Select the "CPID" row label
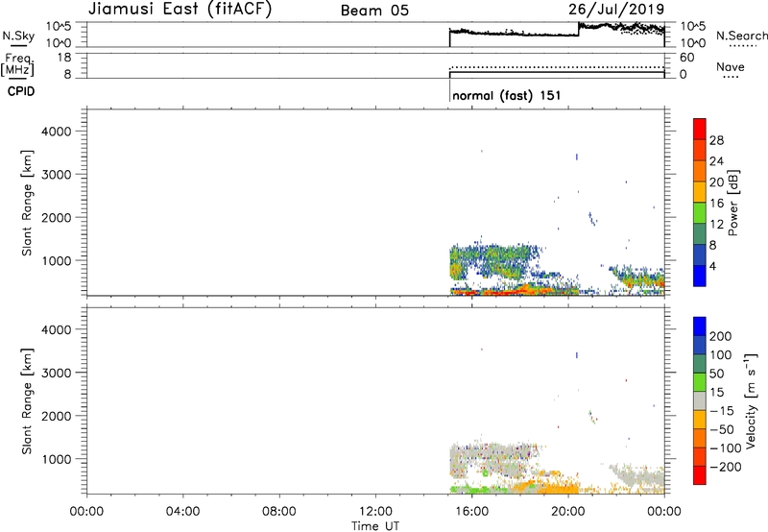Screen dimensions: 768x532 (x=20, y=91)
